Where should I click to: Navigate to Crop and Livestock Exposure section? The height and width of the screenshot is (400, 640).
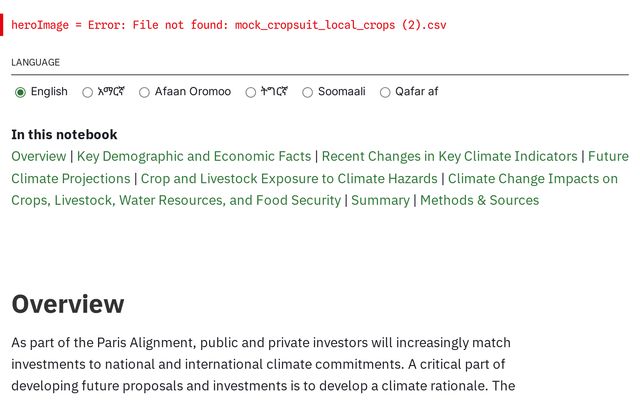coord(290,178)
